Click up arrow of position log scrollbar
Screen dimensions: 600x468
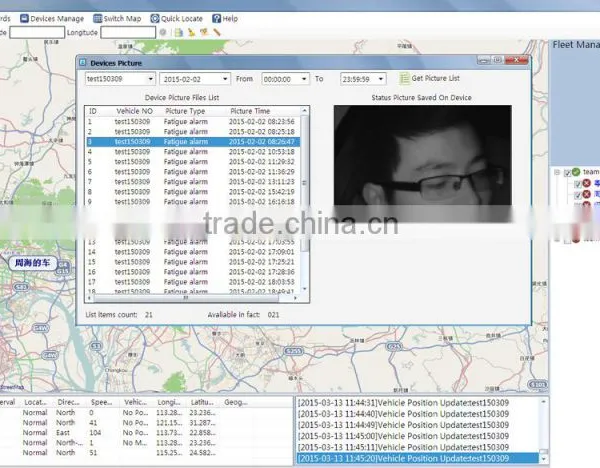click(543, 402)
